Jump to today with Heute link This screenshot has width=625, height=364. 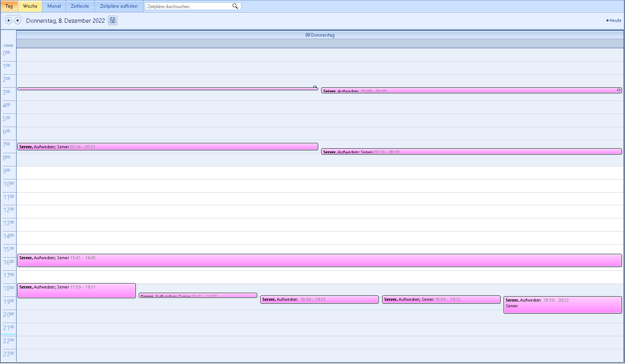pyautogui.click(x=613, y=20)
